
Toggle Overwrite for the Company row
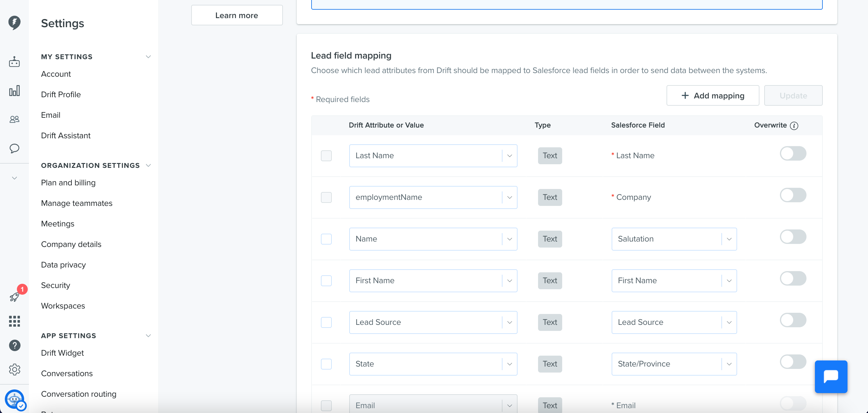pyautogui.click(x=793, y=195)
